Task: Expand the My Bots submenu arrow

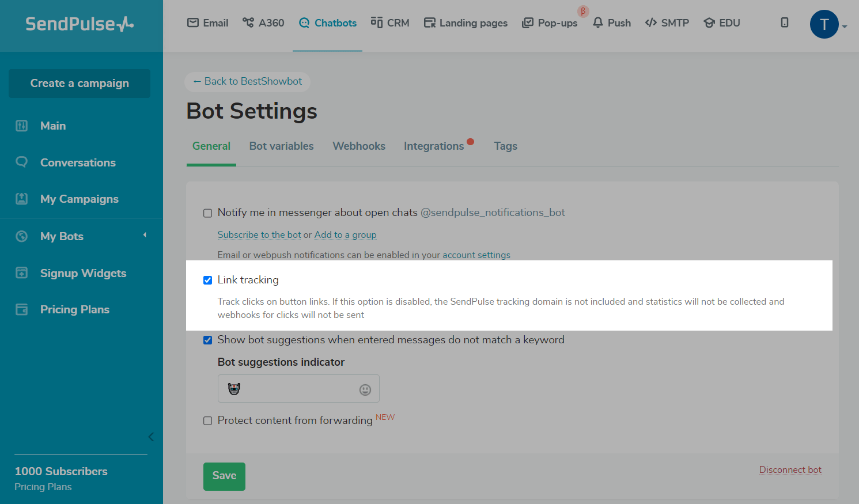Action: pos(145,235)
